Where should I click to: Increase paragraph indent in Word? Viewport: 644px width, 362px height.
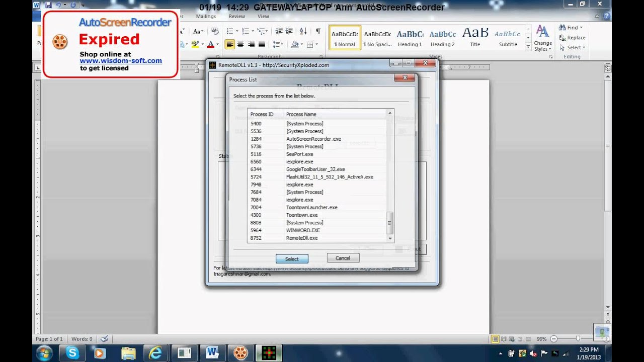pos(289,31)
